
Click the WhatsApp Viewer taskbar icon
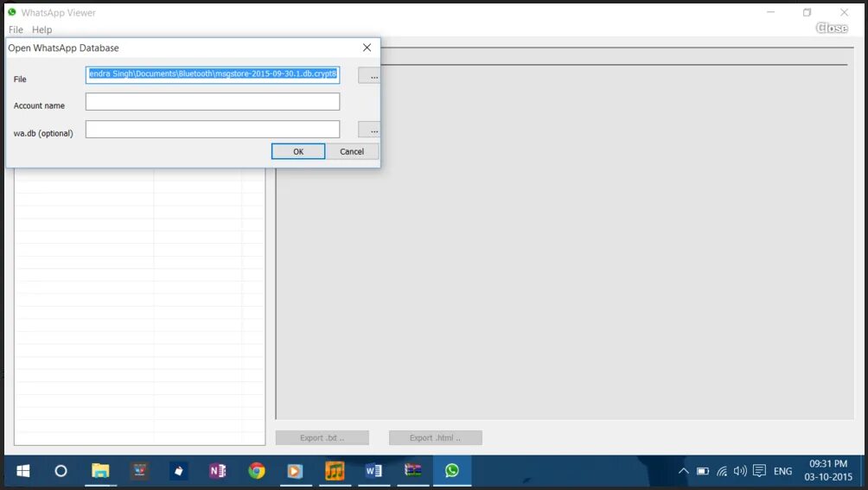tap(451, 471)
